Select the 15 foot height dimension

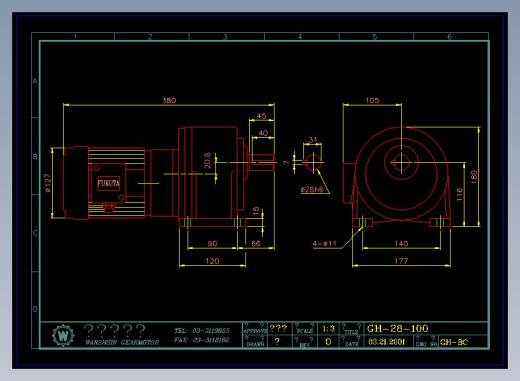coord(256,210)
